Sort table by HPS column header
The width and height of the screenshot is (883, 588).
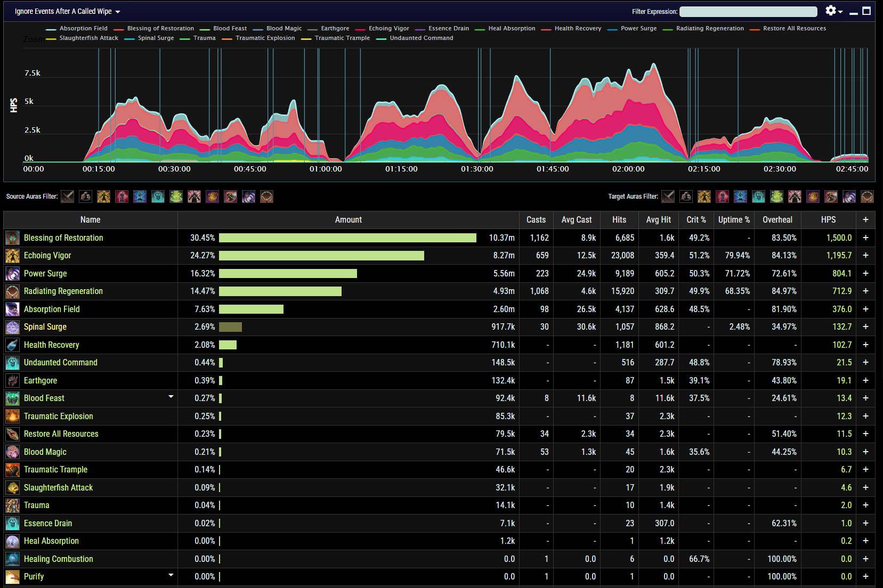(x=828, y=220)
